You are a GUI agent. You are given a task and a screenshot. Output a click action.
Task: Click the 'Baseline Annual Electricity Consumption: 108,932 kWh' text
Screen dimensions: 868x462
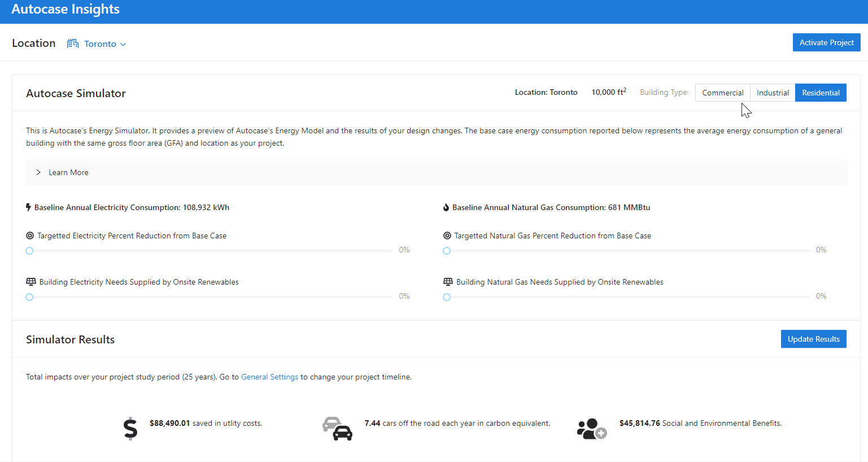pos(132,207)
